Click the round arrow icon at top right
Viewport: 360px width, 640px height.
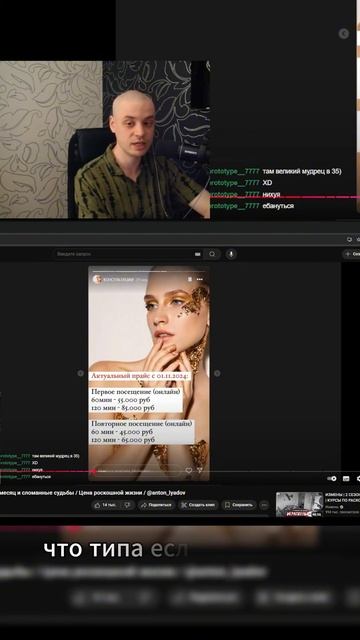[x=344, y=33]
